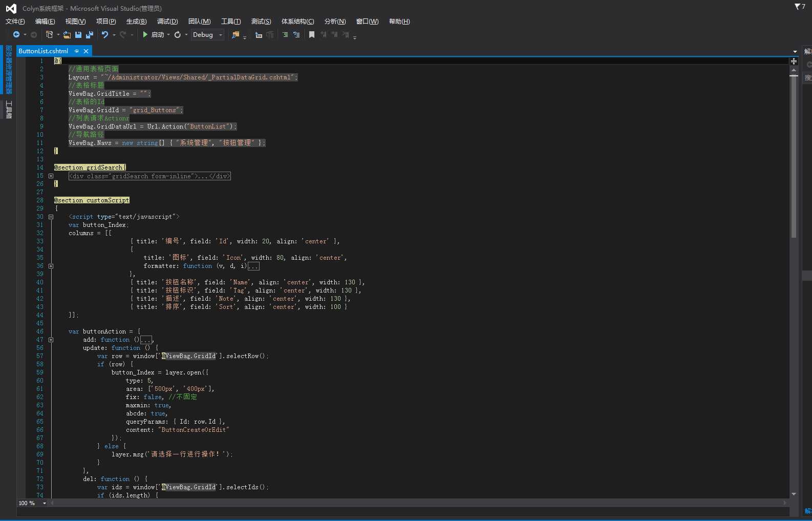Click the increase indent icon
The height and width of the screenshot is (521, 812).
coord(270,35)
